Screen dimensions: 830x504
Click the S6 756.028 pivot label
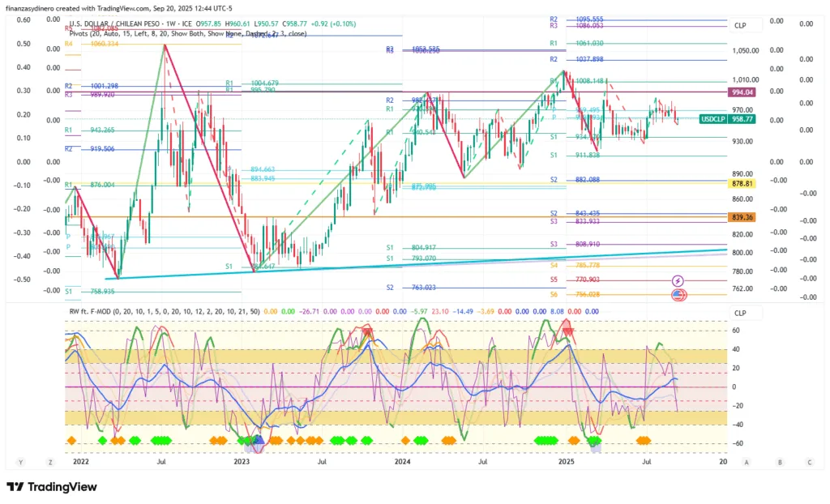click(x=575, y=294)
